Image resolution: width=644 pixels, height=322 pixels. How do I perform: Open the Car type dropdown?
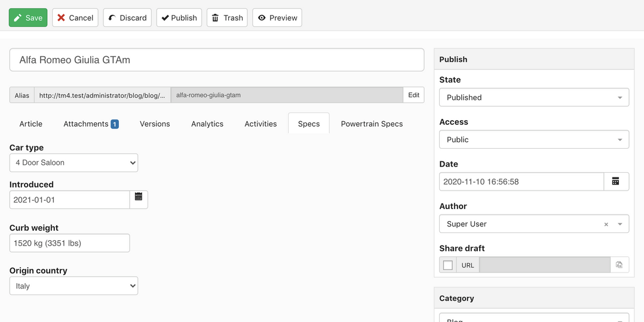point(74,162)
